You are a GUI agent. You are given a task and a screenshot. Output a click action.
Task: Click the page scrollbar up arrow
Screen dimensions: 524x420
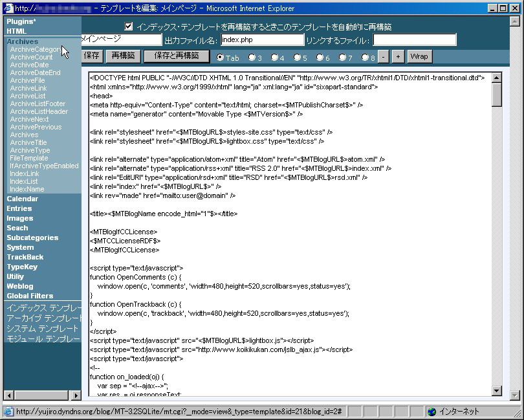click(515, 21)
